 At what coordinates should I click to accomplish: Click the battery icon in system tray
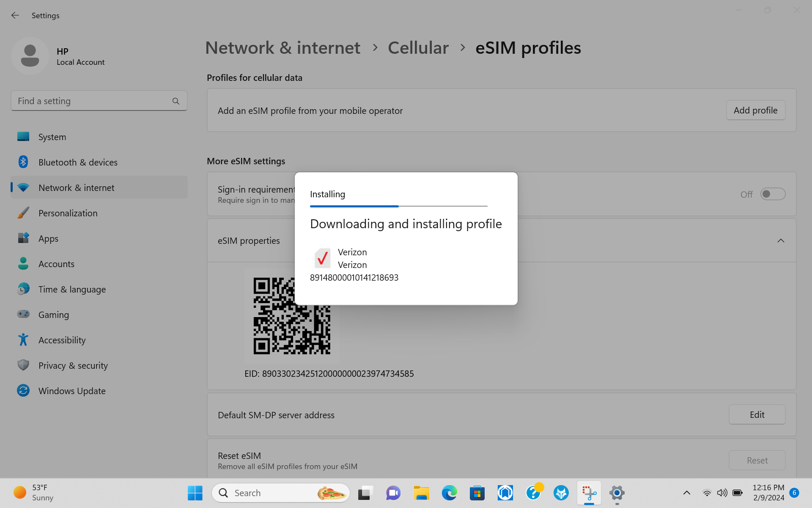[x=738, y=493]
